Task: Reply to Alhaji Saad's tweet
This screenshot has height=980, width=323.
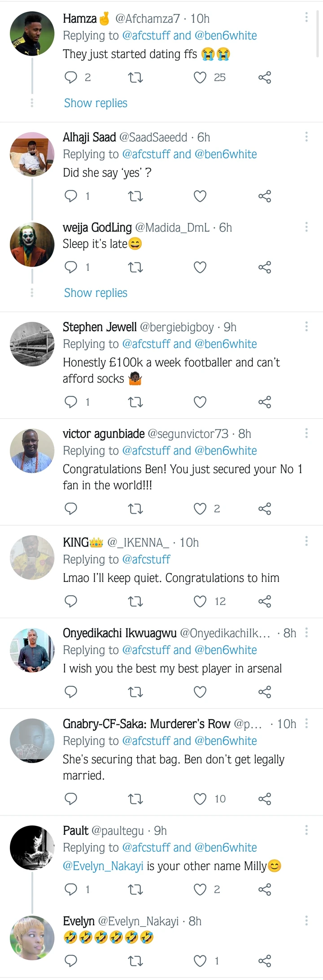Action: (71, 196)
